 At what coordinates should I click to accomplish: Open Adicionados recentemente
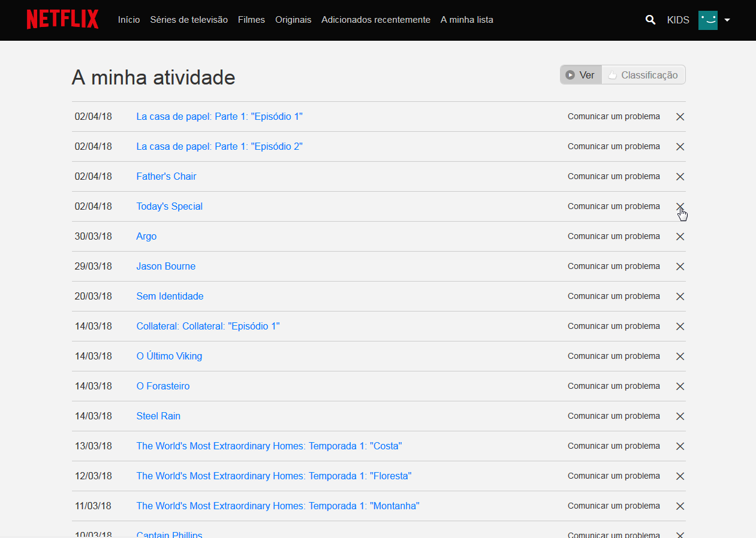[376, 20]
